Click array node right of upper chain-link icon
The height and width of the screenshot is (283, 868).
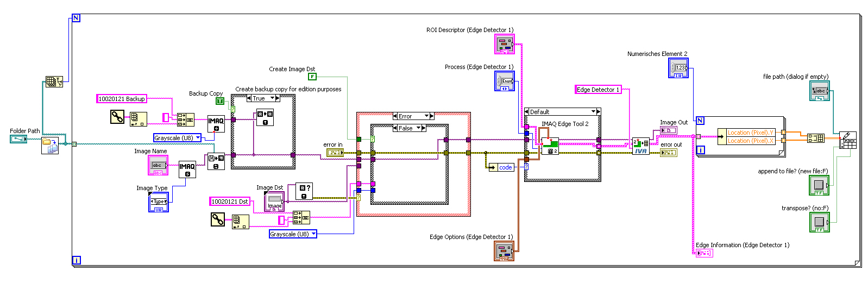tap(138, 119)
